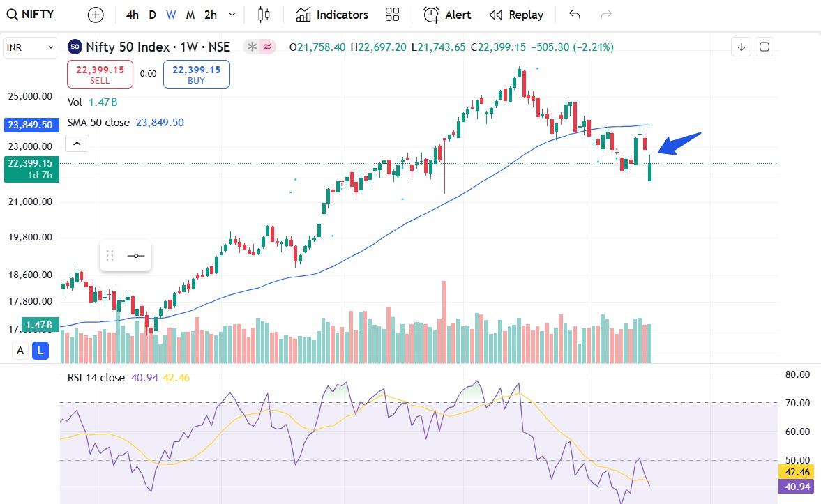Start bar Replay mode

pos(516,15)
